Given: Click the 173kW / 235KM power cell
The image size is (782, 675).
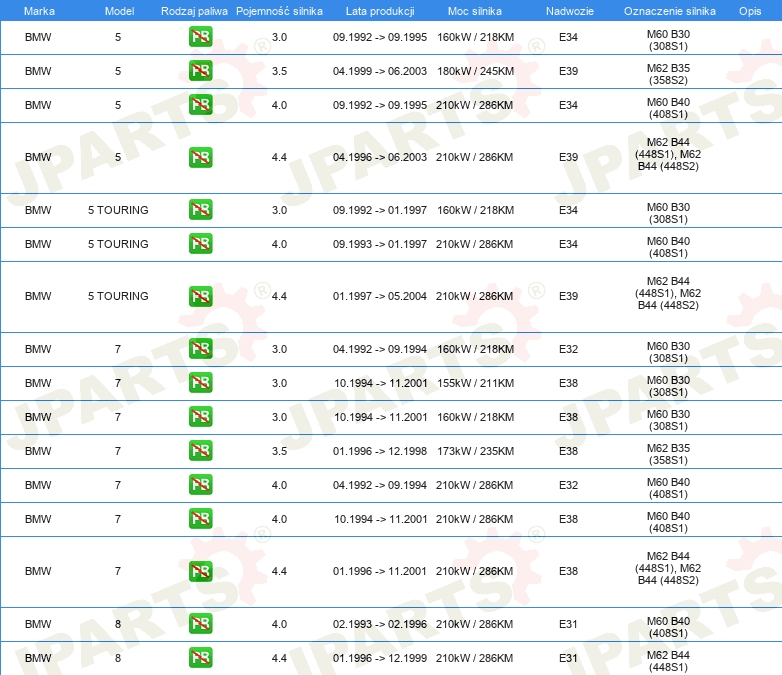Looking at the screenshot, I should [475, 451].
